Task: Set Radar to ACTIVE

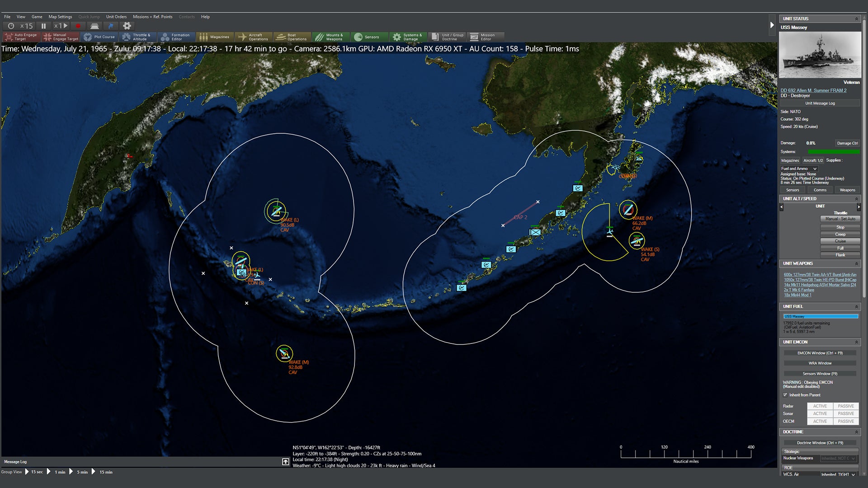Action: pyautogui.click(x=820, y=406)
